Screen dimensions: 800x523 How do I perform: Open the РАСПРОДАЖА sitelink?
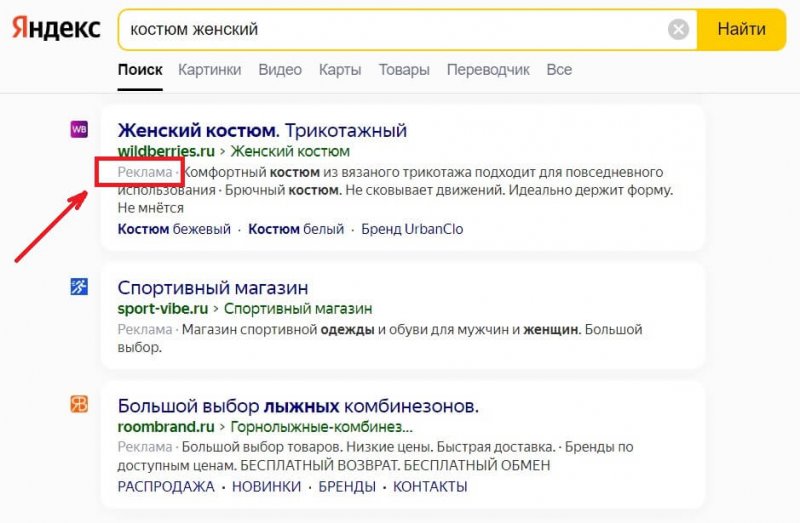(x=166, y=487)
